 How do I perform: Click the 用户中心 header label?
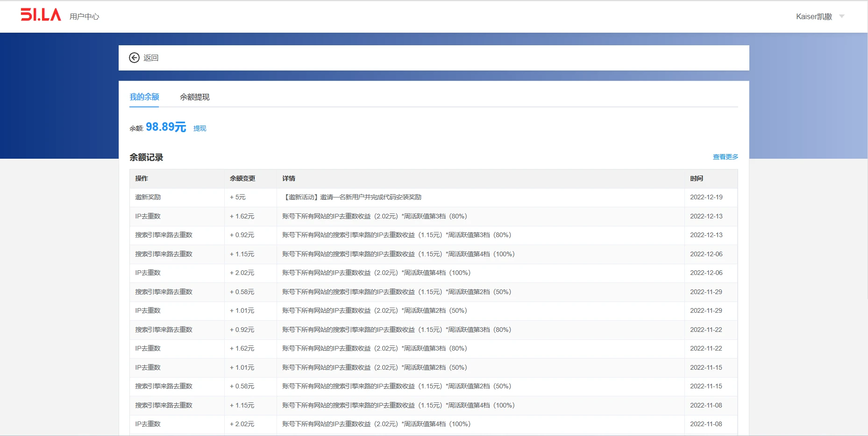[x=84, y=16]
